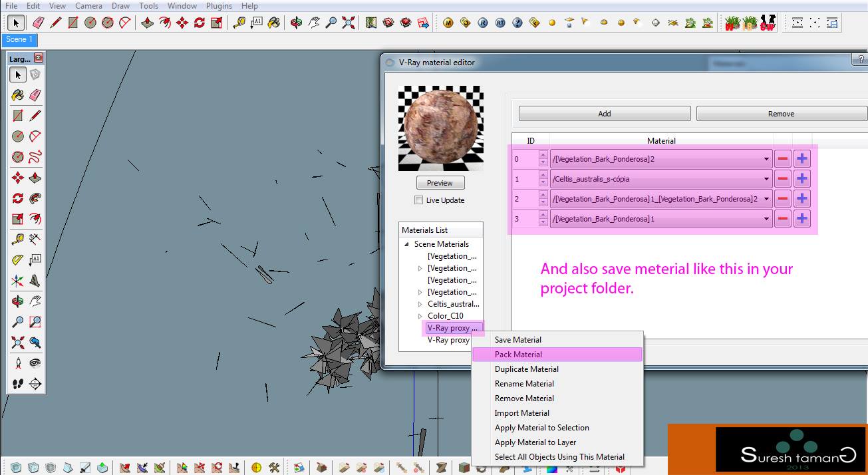Click the material preview sphere thumbnail
Image resolution: width=868 pixels, height=475 pixels.
440,126
